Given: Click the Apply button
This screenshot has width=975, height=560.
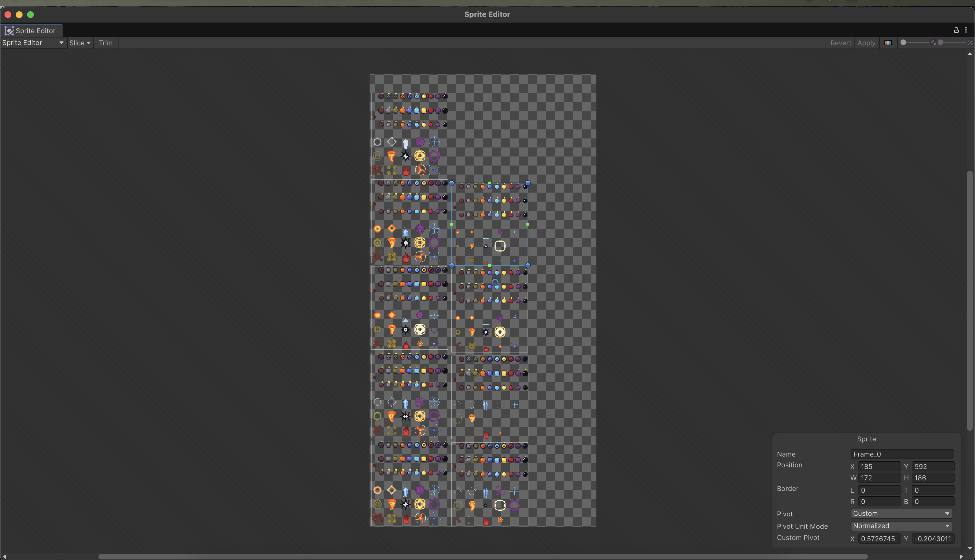Looking at the screenshot, I should 866,43.
